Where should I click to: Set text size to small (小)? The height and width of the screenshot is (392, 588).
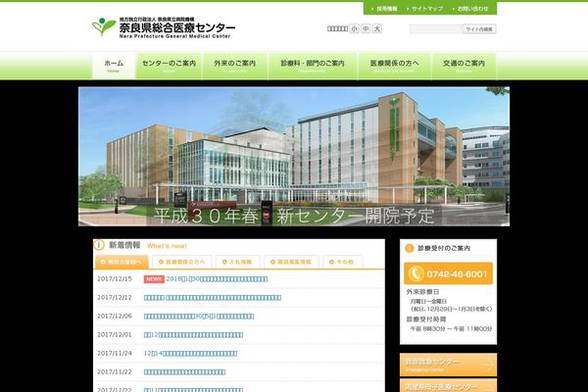(354, 28)
